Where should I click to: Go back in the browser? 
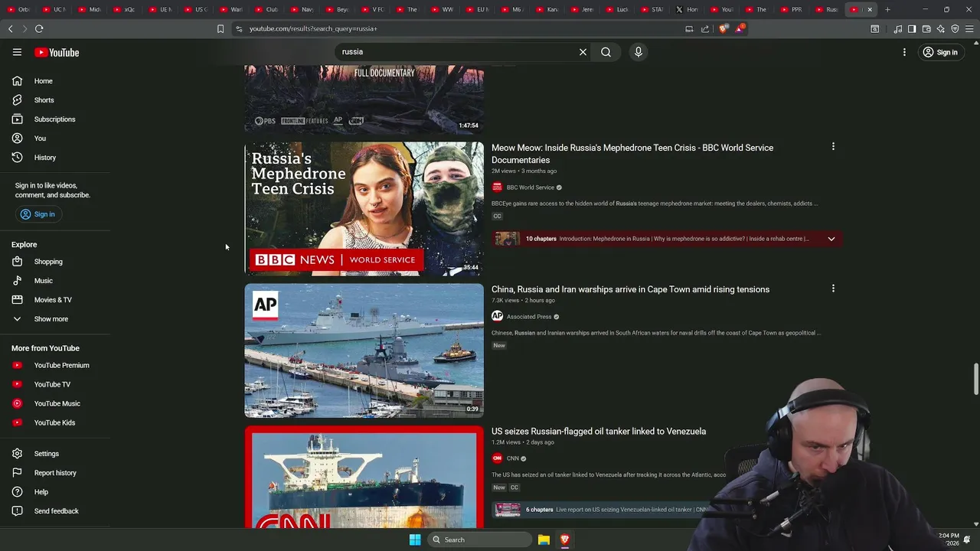coord(10,28)
